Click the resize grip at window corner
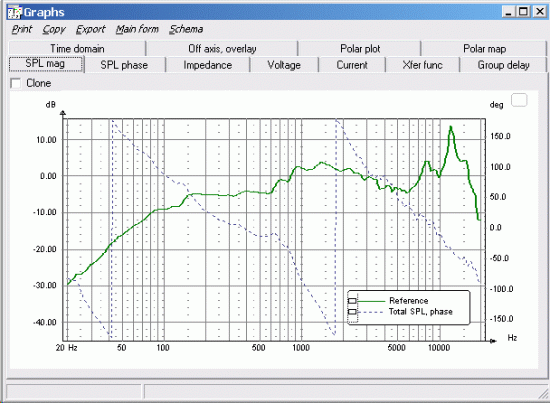 click(x=544, y=394)
